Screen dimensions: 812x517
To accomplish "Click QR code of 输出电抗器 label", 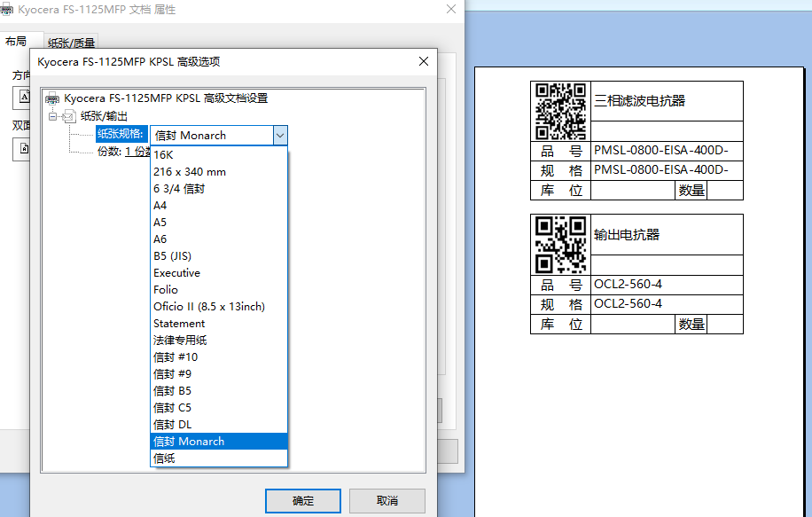I will coord(561,245).
